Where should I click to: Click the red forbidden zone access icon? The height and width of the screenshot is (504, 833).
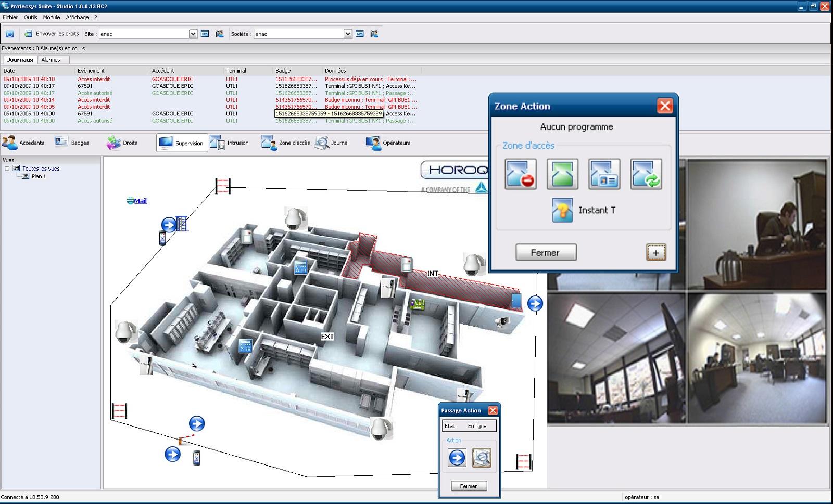tap(520, 174)
